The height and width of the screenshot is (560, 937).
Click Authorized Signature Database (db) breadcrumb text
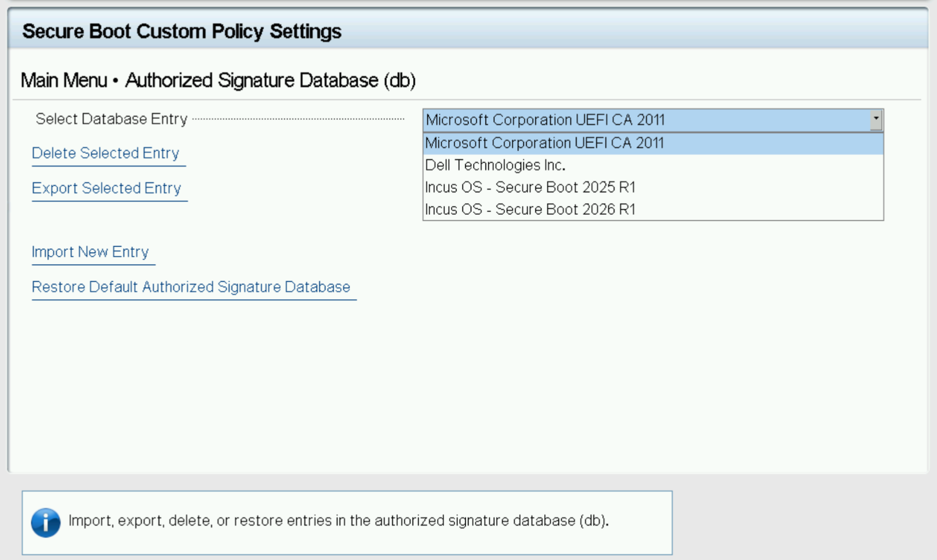pyautogui.click(x=270, y=81)
